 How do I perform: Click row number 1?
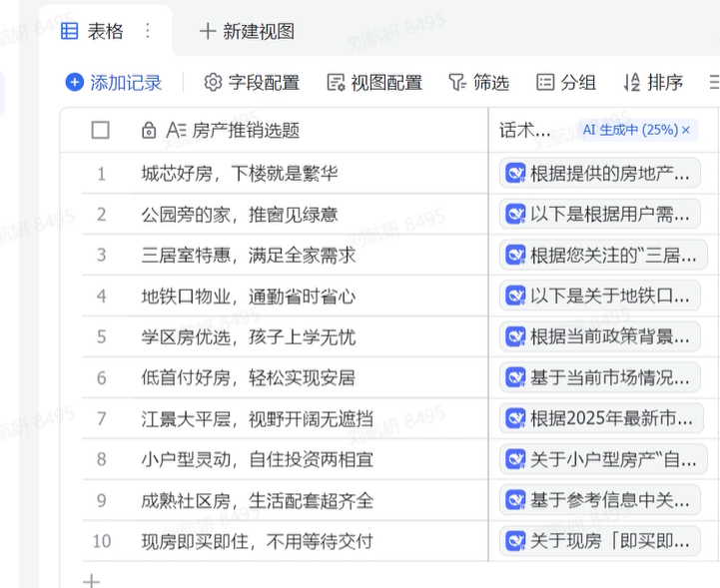point(102,174)
